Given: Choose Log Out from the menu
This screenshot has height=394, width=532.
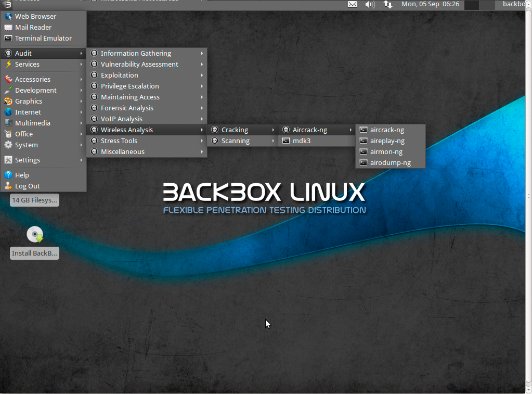Looking at the screenshot, I should 44,186.
